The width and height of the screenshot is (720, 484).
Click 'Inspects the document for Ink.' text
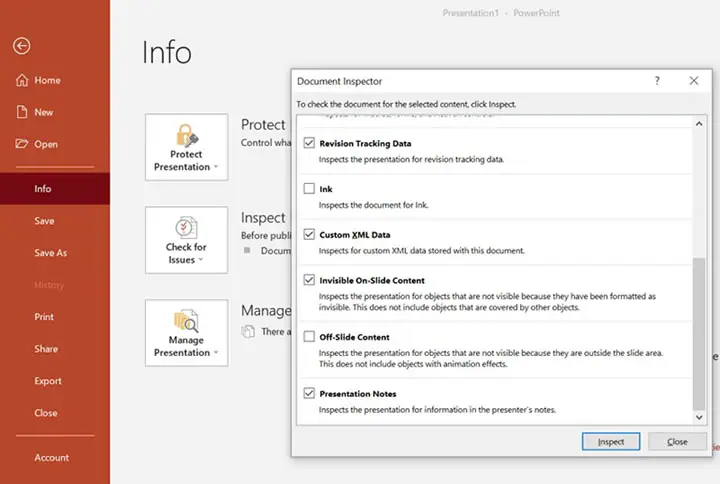(x=373, y=205)
